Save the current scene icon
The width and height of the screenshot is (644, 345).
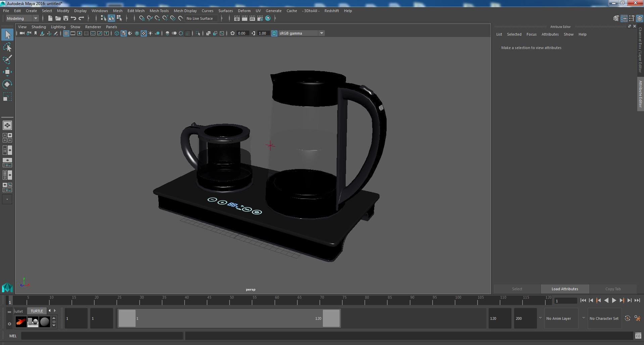click(65, 18)
